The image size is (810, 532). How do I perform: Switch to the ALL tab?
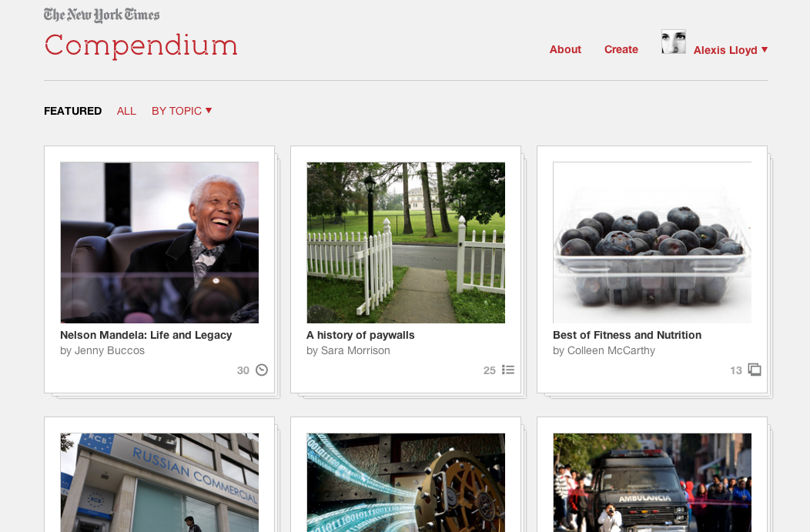click(x=126, y=111)
